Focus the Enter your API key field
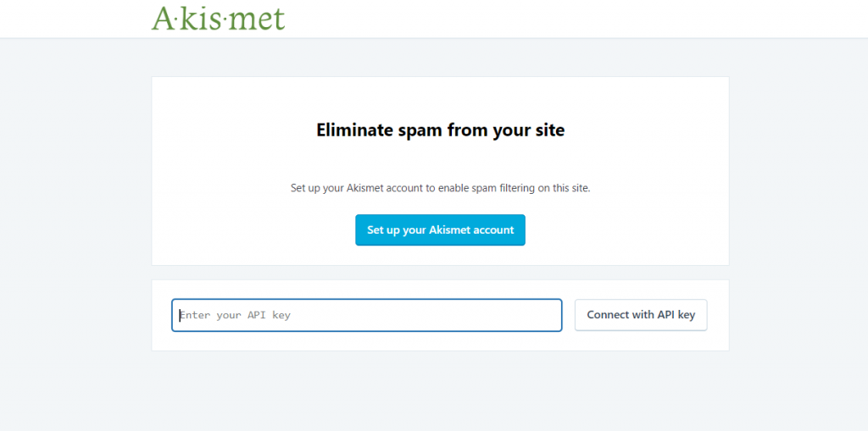This screenshot has height=431, width=868. (366, 315)
